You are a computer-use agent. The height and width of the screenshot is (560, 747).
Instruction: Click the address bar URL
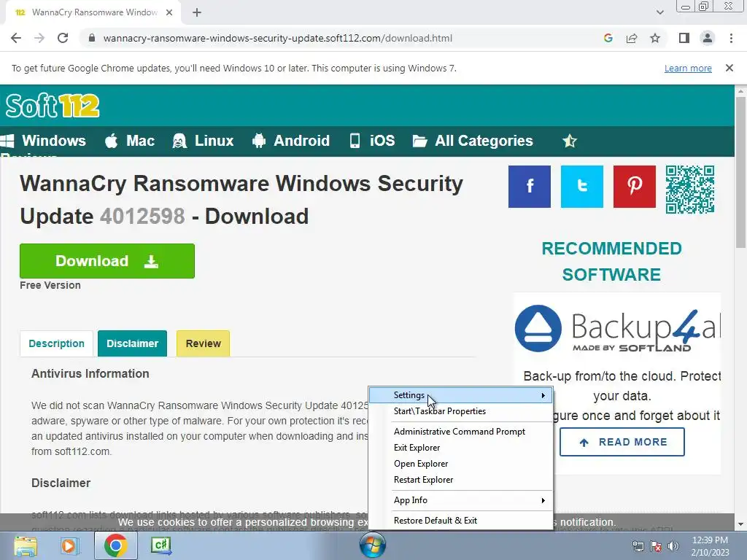278,38
